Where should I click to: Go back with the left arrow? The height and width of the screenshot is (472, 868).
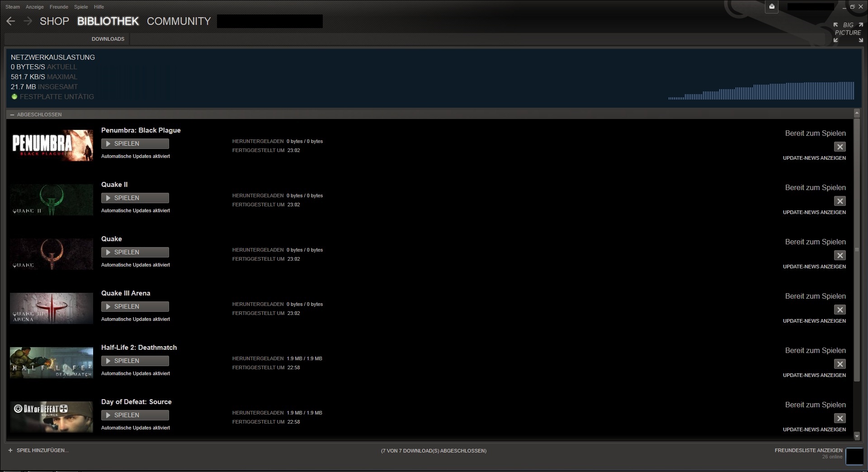tap(11, 21)
